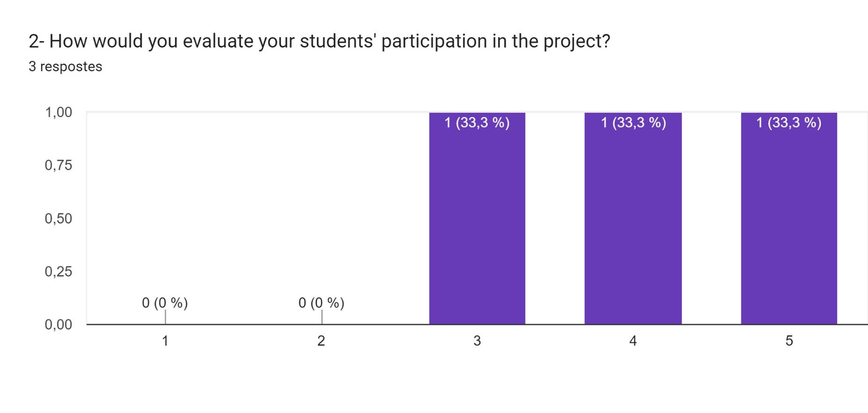Click the purple bar for rating 3
Screen dimensions: 868x413
[477, 225]
